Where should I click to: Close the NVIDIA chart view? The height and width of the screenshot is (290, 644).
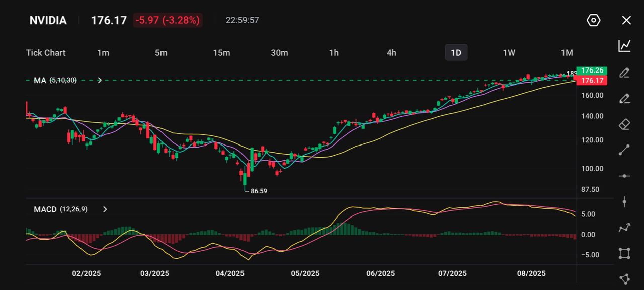click(626, 20)
